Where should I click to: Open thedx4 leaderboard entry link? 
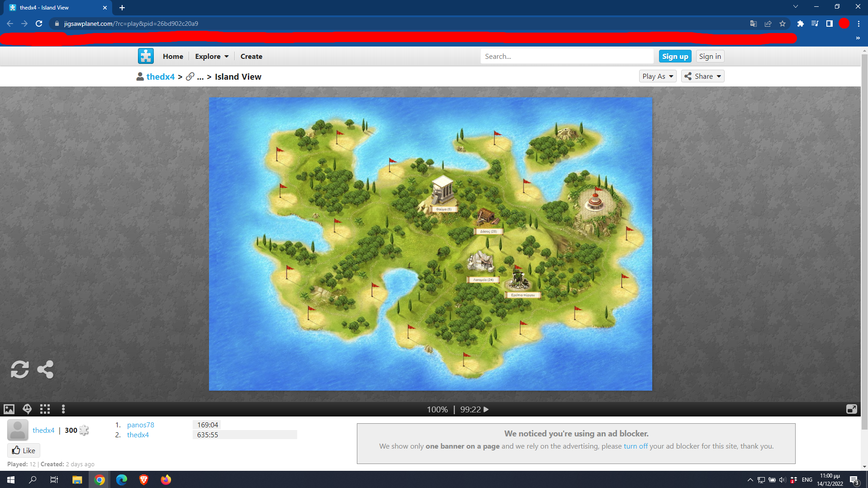coord(138,435)
